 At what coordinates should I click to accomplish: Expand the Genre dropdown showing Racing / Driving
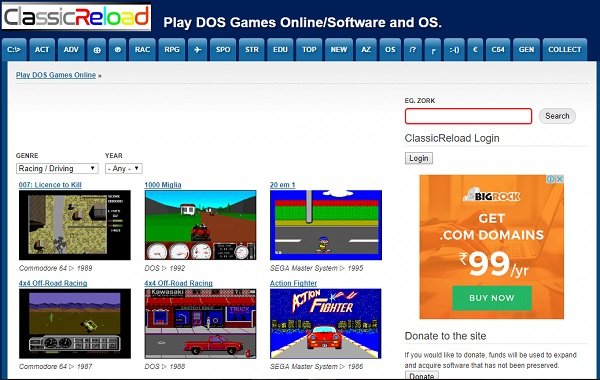[57, 168]
